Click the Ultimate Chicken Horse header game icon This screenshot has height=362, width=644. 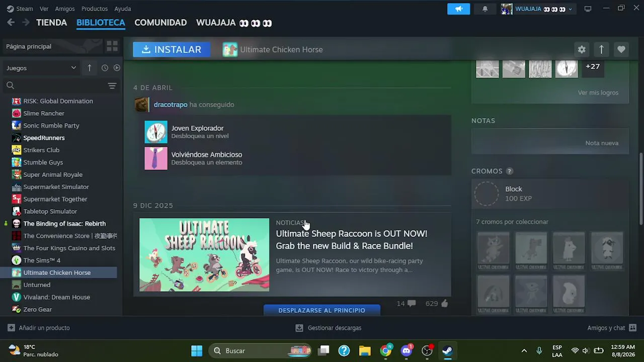(230, 49)
